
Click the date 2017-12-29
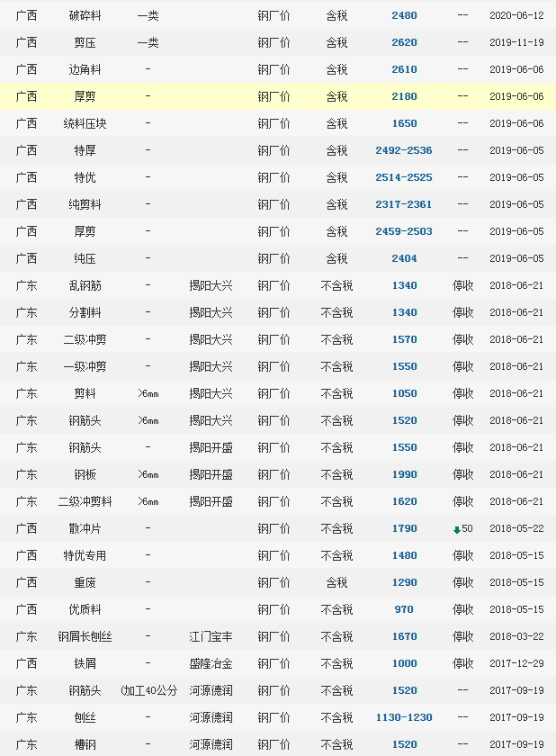click(x=516, y=663)
